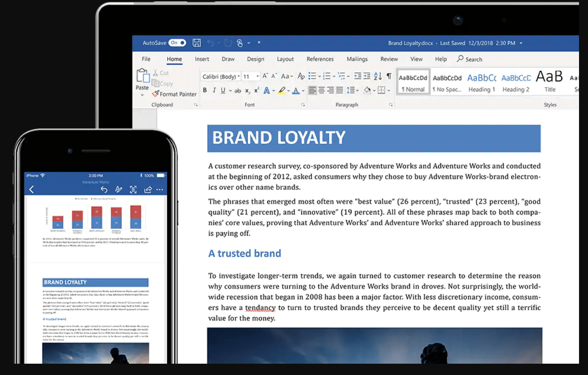Apply the blue Font Color
This screenshot has width=588, height=375.
pos(296,91)
